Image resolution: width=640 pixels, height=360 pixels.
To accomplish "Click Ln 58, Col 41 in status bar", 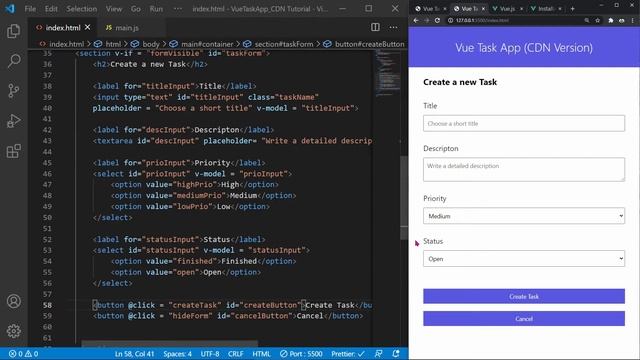I will tap(134, 354).
